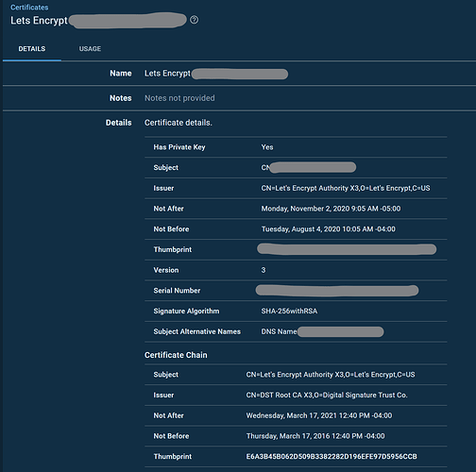476x472 pixels.
Task: Click the chain Subject value Let's Encrypt Authority X3
Action: (331, 375)
